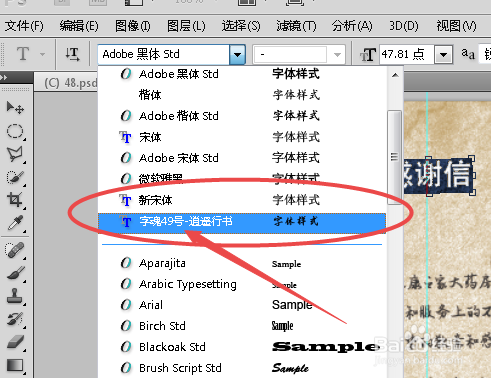This screenshot has width=491, height=378.
Task: Click the font name field Adobe 黑体 Std
Action: pos(163,54)
